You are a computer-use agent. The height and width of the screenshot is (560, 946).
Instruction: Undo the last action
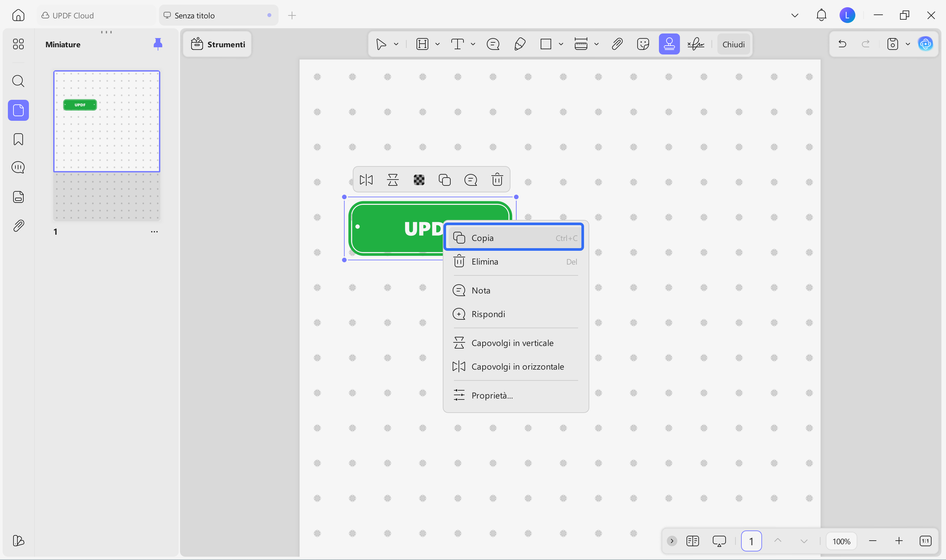click(842, 44)
